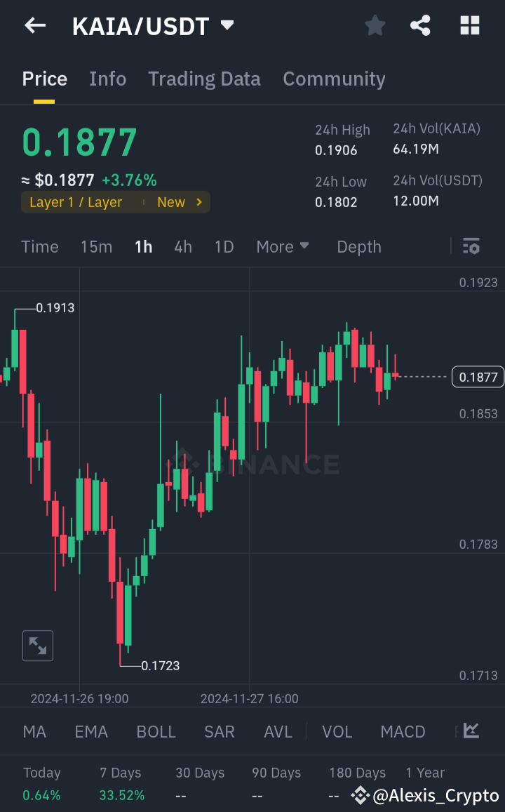This screenshot has height=812, width=505.
Task: Open the share icon
Action: 420,25
